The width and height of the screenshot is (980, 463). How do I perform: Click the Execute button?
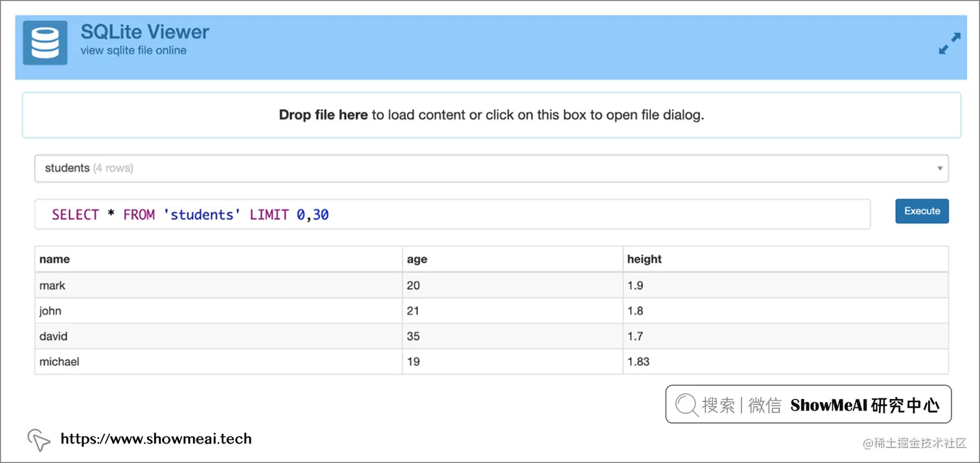[922, 211]
